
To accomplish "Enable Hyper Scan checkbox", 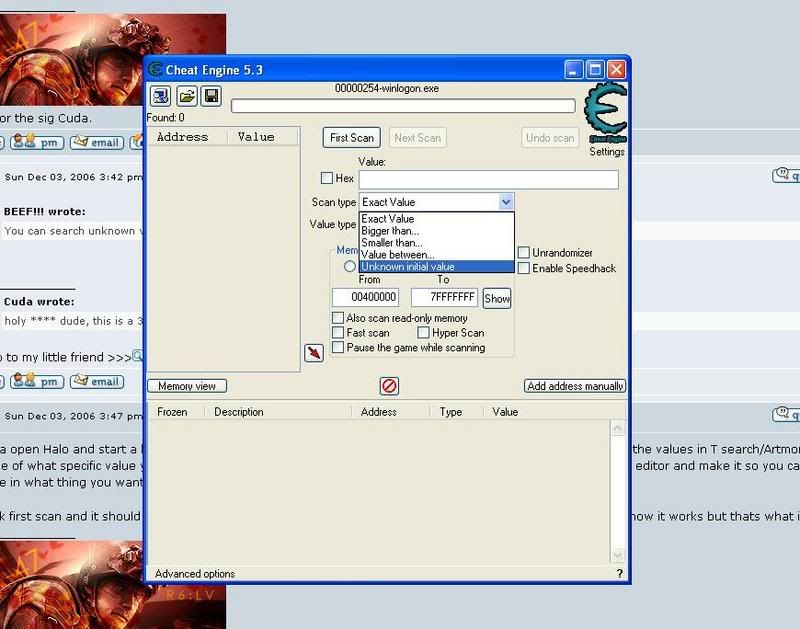I will 423,333.
